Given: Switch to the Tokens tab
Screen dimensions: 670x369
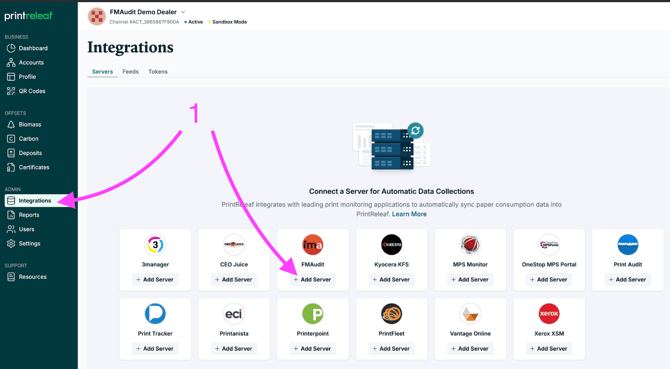Looking at the screenshot, I should pos(158,72).
